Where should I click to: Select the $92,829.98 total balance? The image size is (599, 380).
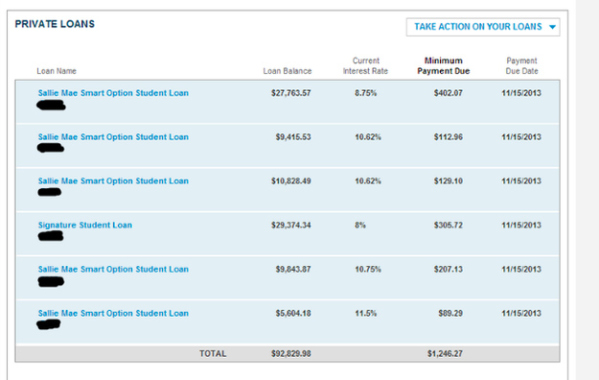[x=291, y=354]
